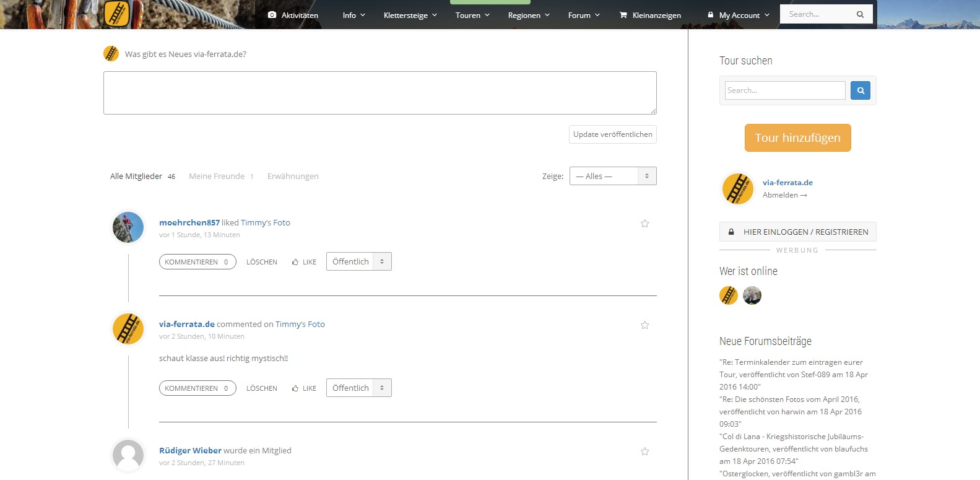The height and width of the screenshot is (480, 980).
Task: Change visibility dropdown 'Öffentlich' on first post
Action: 358,261
